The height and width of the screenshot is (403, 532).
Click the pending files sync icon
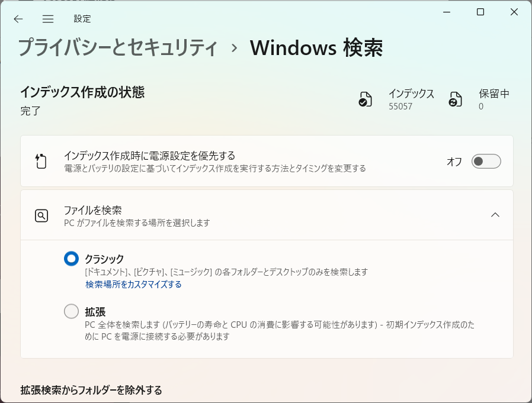[x=456, y=99]
